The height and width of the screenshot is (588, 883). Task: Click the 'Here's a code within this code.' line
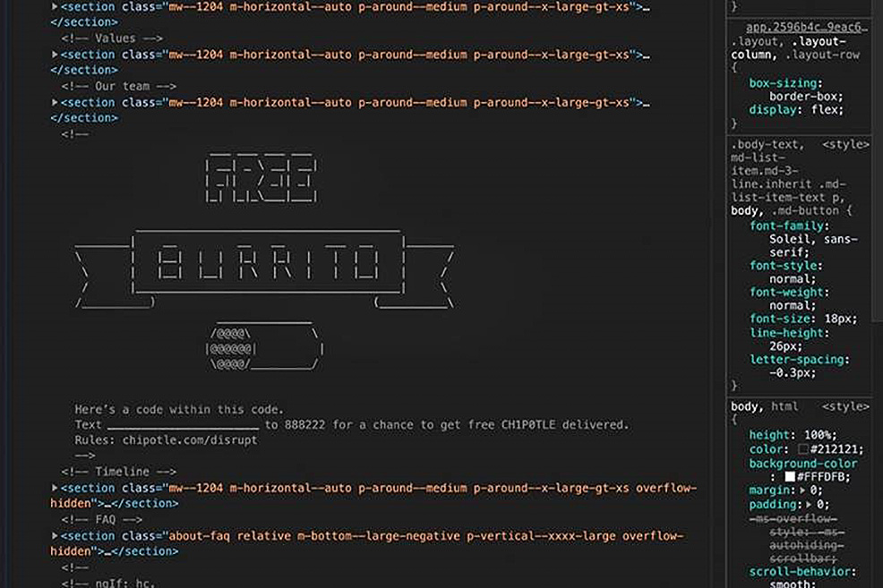179,409
